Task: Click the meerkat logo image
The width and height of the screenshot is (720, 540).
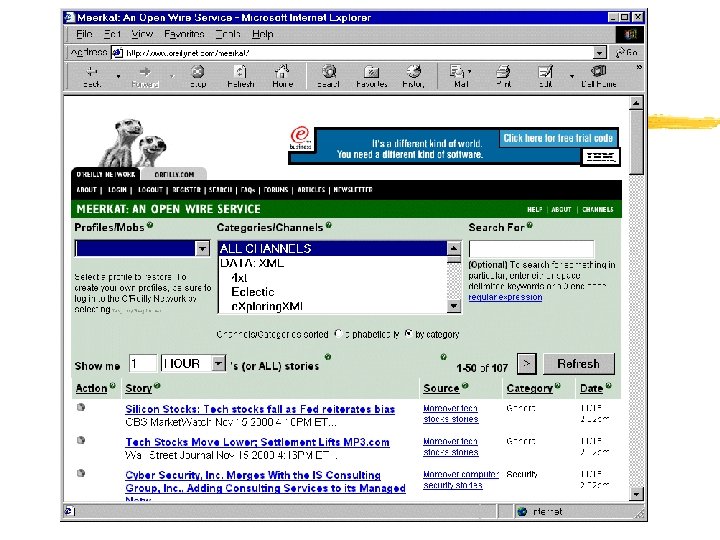Action: click(133, 142)
